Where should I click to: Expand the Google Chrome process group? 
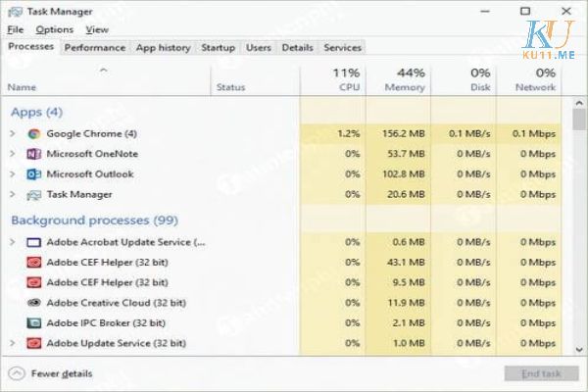[13, 133]
